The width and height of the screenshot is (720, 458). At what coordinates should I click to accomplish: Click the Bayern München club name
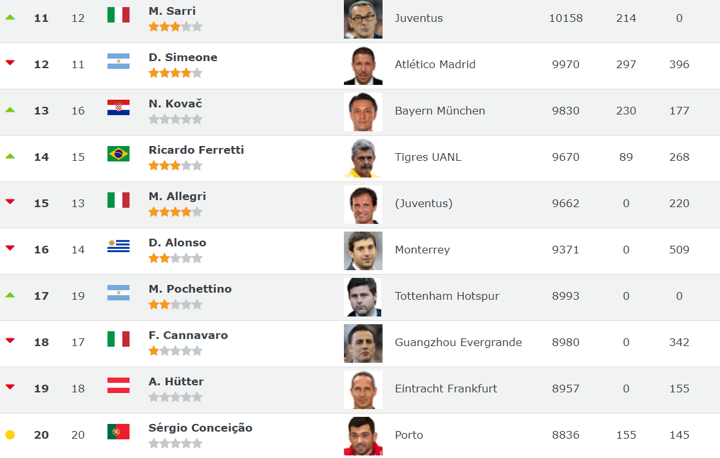pos(440,111)
